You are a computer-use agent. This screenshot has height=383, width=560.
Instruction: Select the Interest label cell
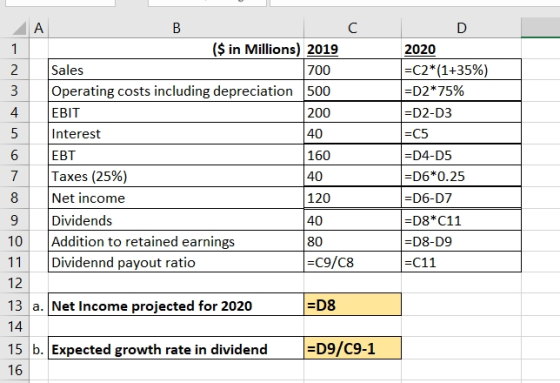coord(176,134)
